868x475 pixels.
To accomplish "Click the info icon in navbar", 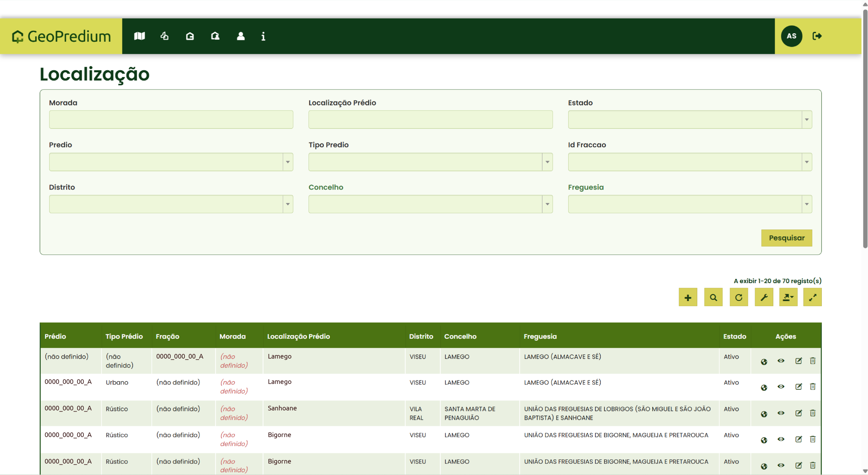I will tap(263, 36).
